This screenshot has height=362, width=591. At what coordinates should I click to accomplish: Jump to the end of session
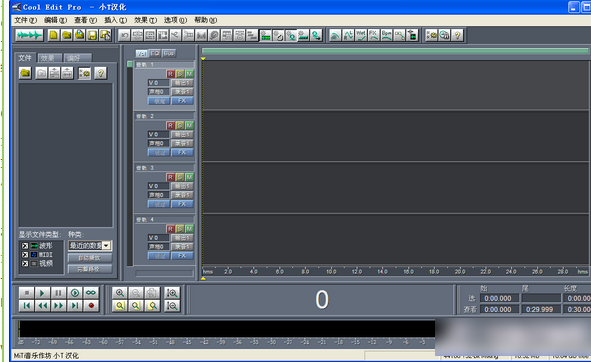click(75, 305)
